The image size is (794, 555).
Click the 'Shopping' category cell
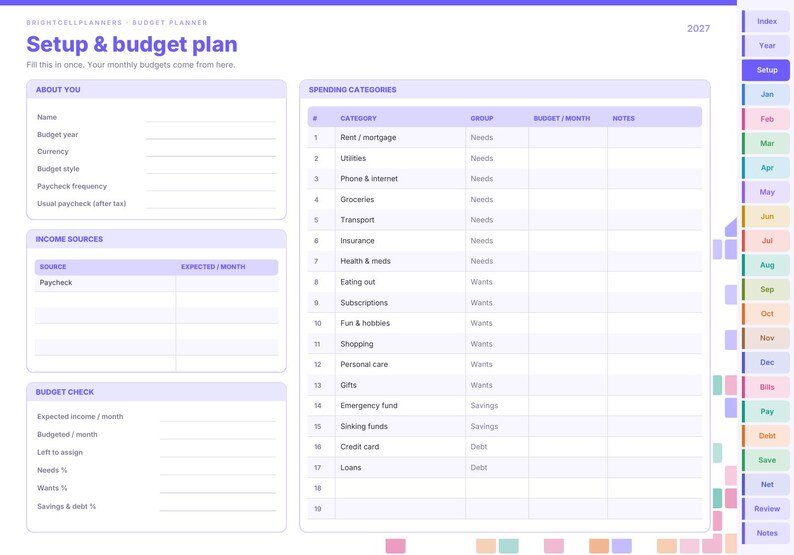point(400,344)
